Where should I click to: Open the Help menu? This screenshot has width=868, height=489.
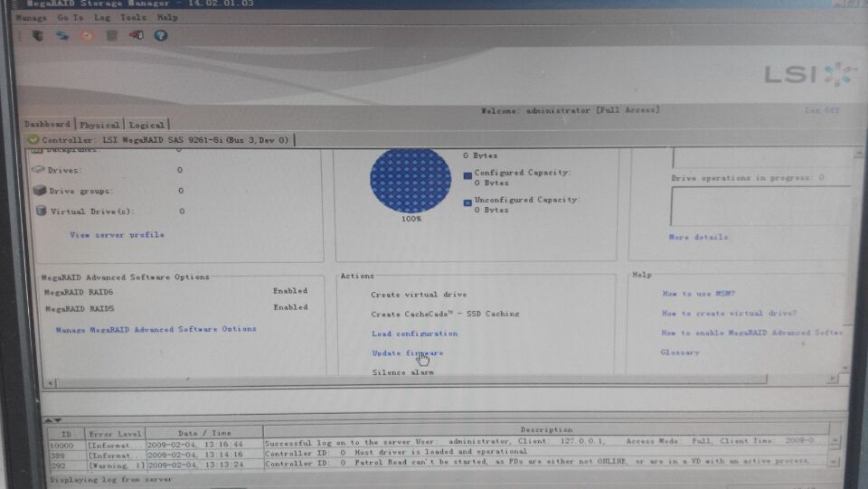tap(167, 17)
